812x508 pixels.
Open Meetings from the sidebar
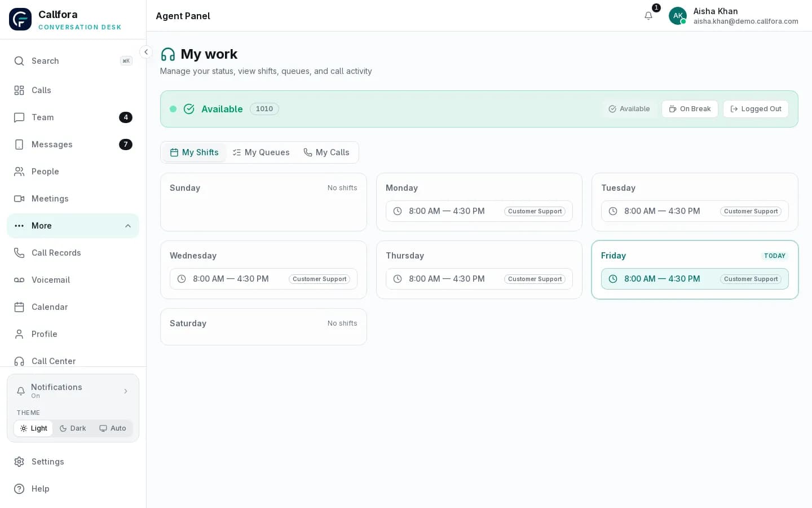(x=73, y=199)
